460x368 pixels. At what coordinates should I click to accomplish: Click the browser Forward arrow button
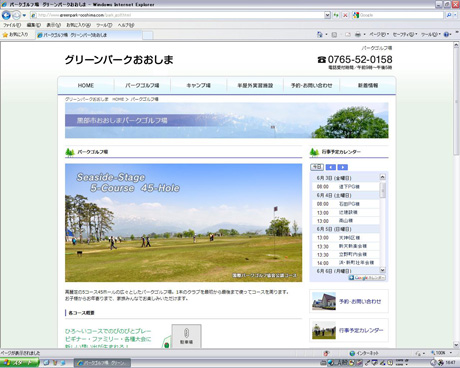tap(16, 15)
